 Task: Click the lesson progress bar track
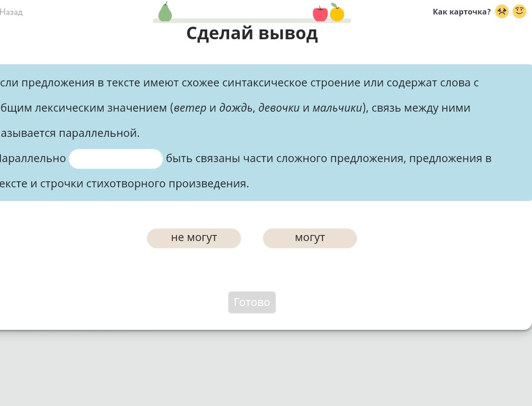tap(252, 21)
